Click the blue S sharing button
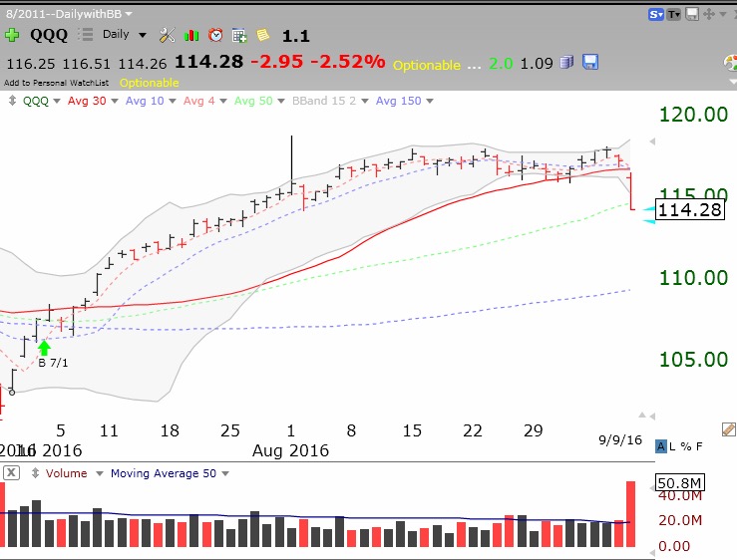 pyautogui.click(x=655, y=15)
